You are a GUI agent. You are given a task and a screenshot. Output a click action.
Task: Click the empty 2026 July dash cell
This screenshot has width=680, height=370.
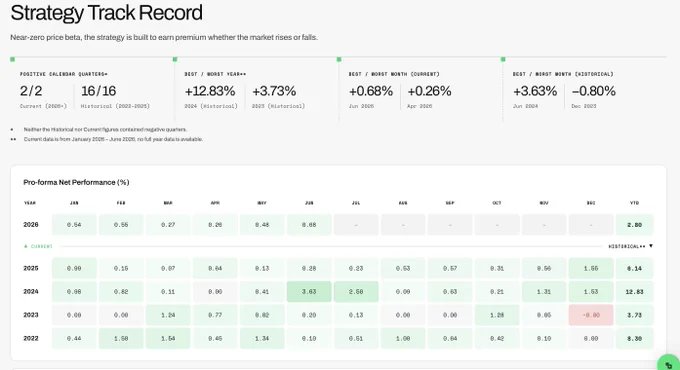(356, 225)
